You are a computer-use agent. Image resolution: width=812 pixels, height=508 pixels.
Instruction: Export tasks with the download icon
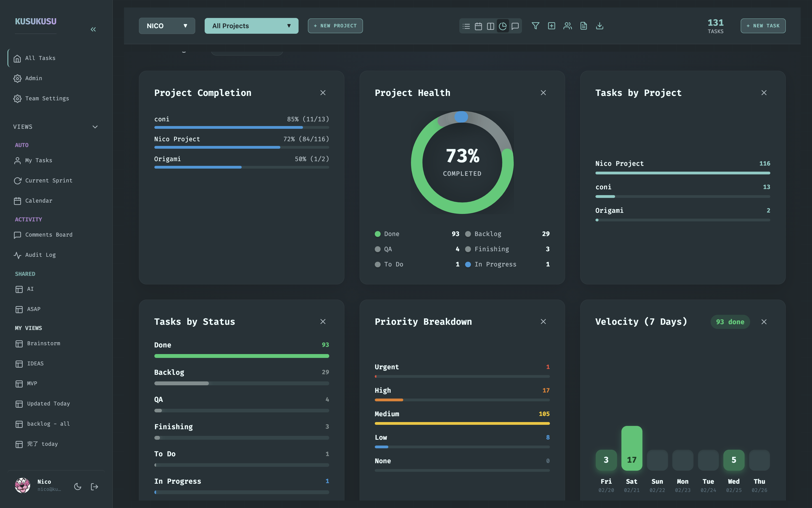pyautogui.click(x=600, y=26)
